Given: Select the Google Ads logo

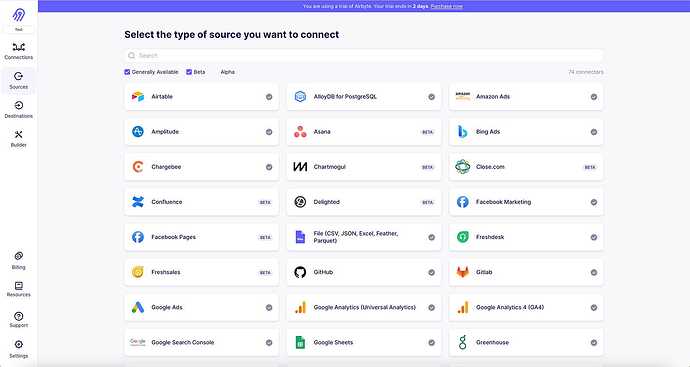Looking at the screenshot, I should click(138, 308).
